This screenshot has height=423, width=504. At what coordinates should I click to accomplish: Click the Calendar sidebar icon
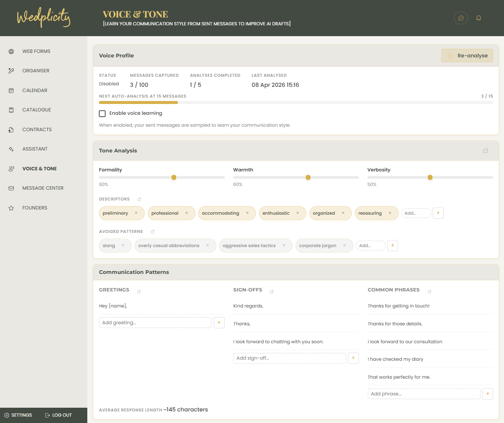(x=11, y=91)
